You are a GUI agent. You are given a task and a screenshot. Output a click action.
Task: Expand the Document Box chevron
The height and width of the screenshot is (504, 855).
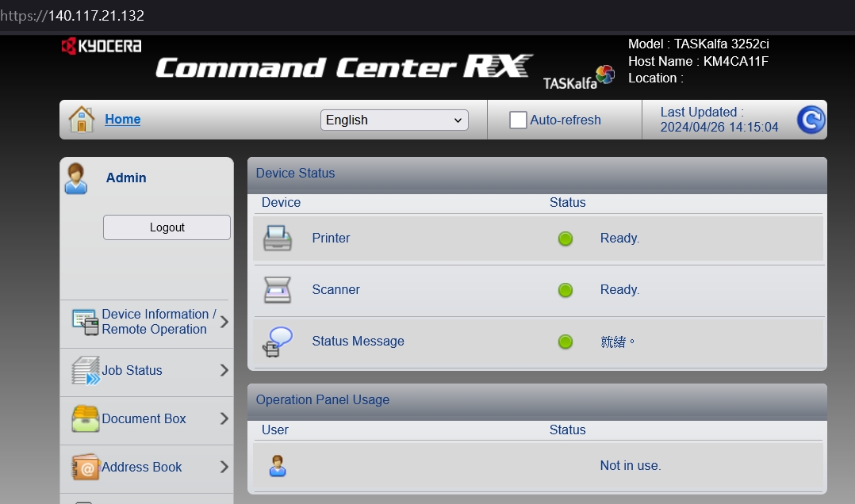point(224,418)
